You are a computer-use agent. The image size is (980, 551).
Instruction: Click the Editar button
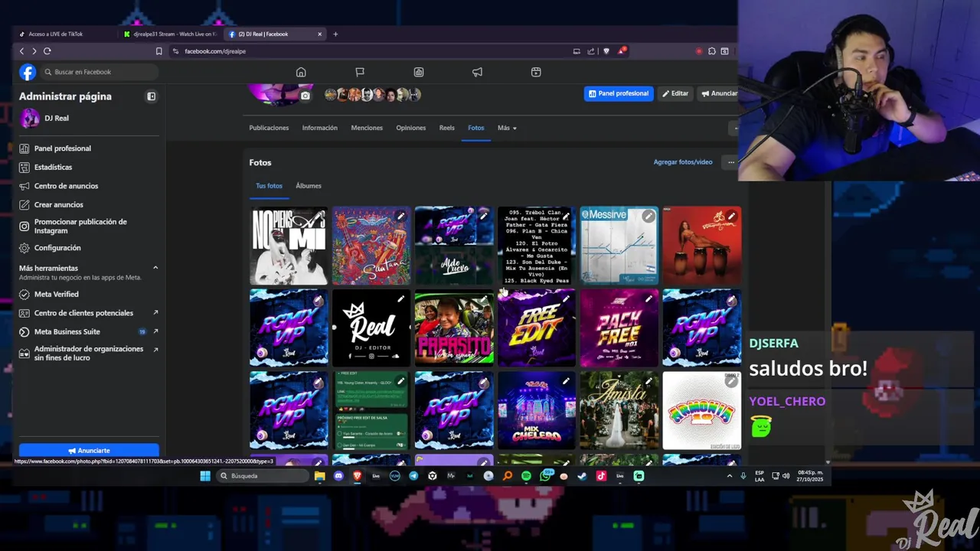tap(675, 93)
